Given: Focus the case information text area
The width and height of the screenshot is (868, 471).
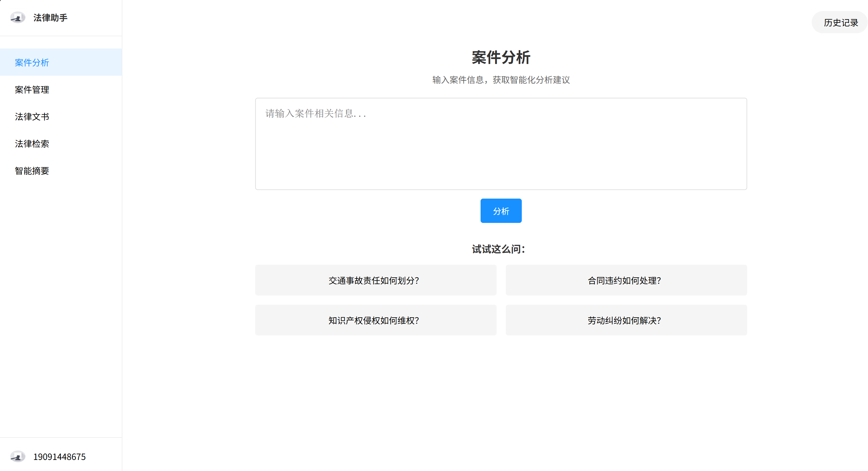Looking at the screenshot, I should pyautogui.click(x=501, y=152).
